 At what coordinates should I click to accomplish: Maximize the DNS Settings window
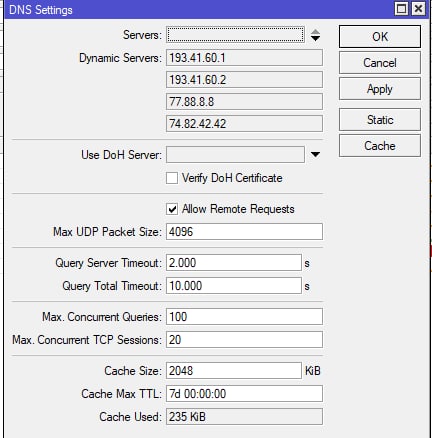(x=401, y=9)
